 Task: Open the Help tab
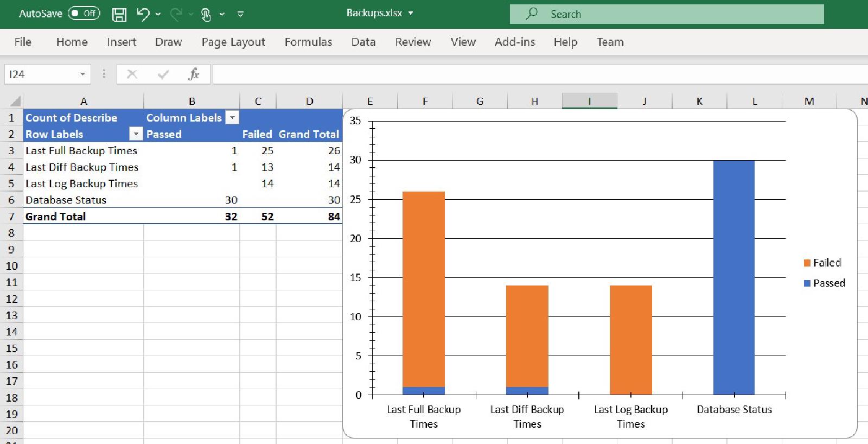pyautogui.click(x=565, y=42)
